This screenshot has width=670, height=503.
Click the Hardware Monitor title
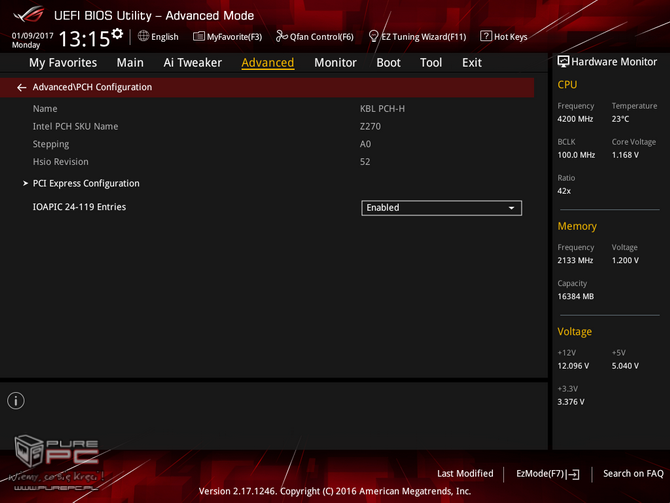(614, 62)
